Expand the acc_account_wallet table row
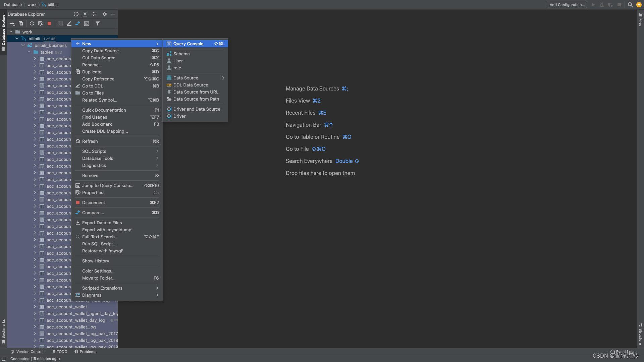The image size is (644, 362). (x=35, y=307)
